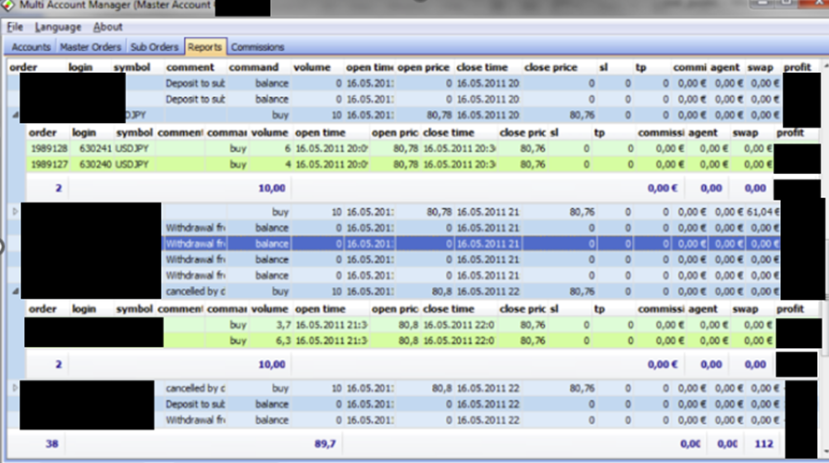
Task: Click the Multi Account Manager title bar icon
Action: 9,9
